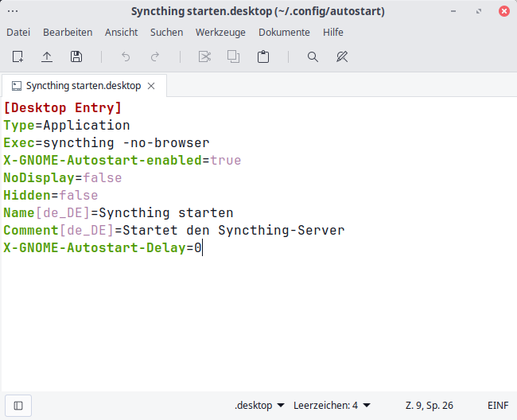The width and height of the screenshot is (517, 420).
Task: Select the Syncthing starten.desktop tab
Action: 84,86
